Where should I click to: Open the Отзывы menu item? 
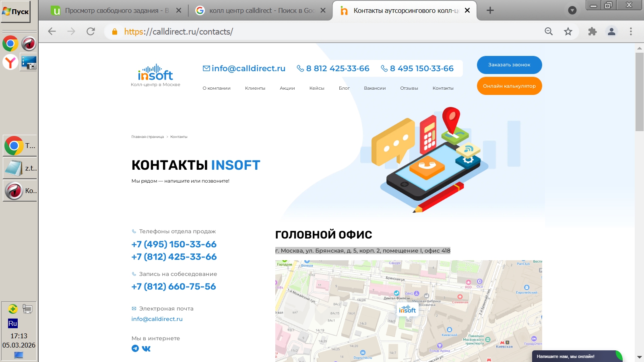[x=409, y=88]
